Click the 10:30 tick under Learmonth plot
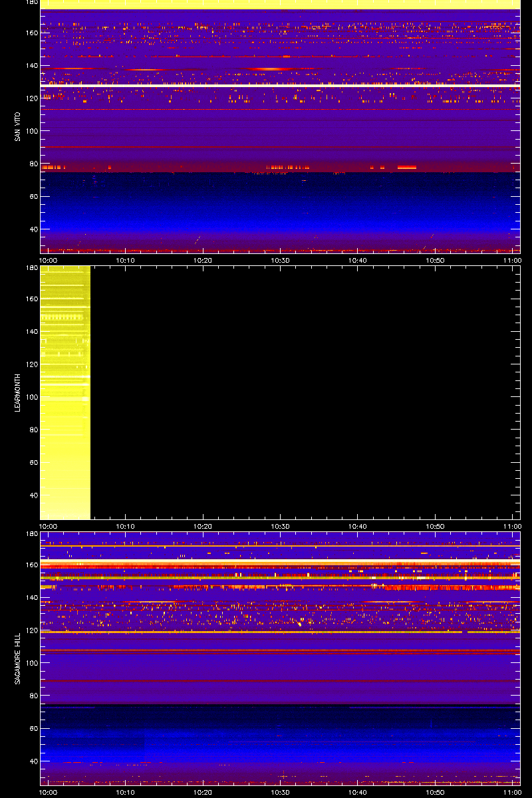 [280, 526]
